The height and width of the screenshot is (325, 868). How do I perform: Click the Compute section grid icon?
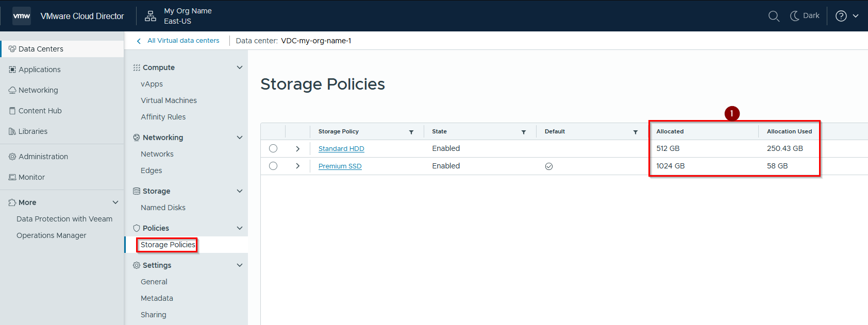click(137, 67)
